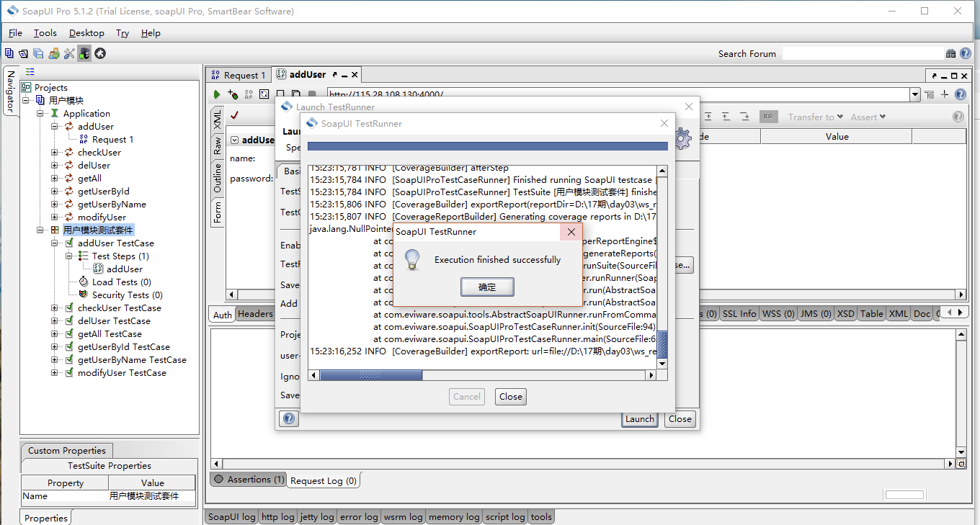This screenshot has width=980, height=525.
Task: Click the help icon in Launch TestRunner dialog
Action: (288, 418)
